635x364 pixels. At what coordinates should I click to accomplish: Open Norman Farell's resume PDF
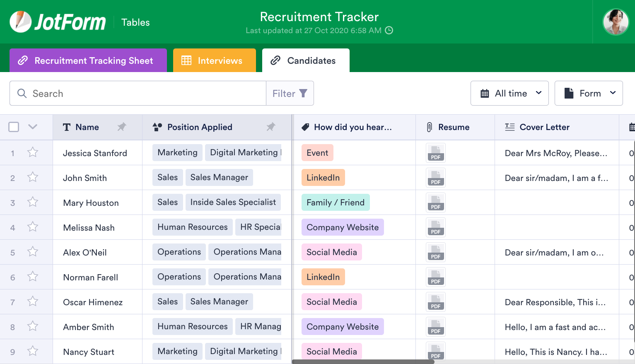[436, 277]
